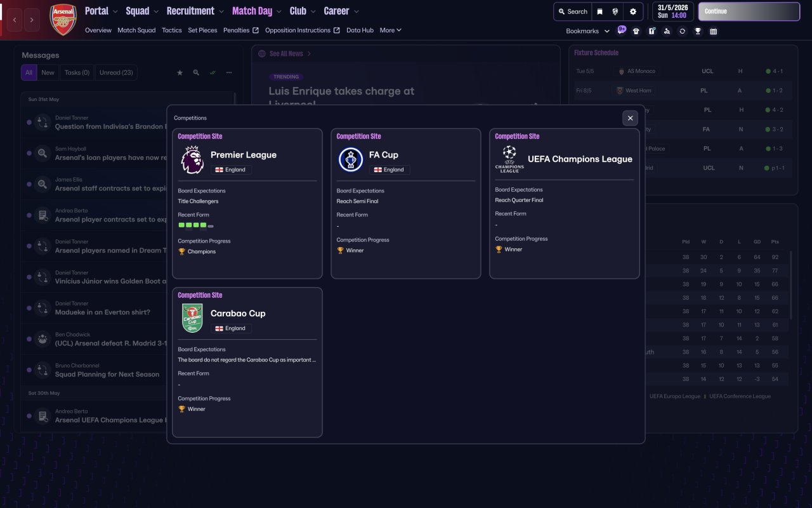This screenshot has width=812, height=508.
Task: Open the Carabao Cup Competition Site link
Action: 200,295
